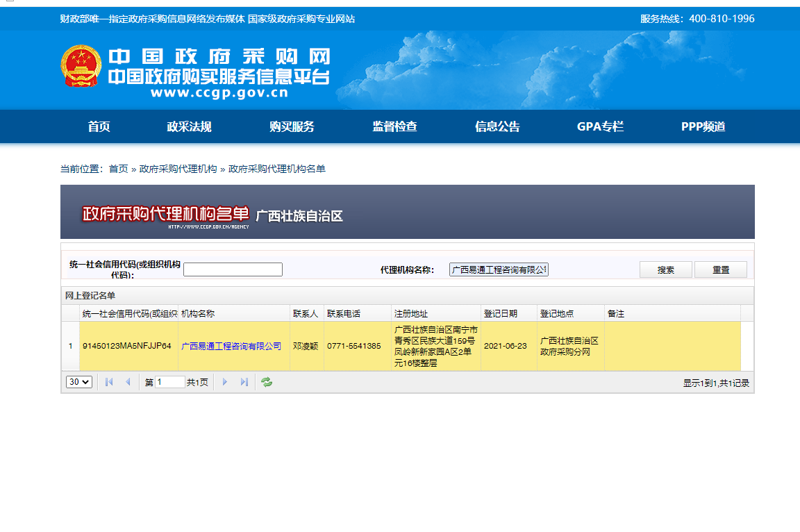
Task: Open the PPP频道 menu item
Action: (x=701, y=126)
